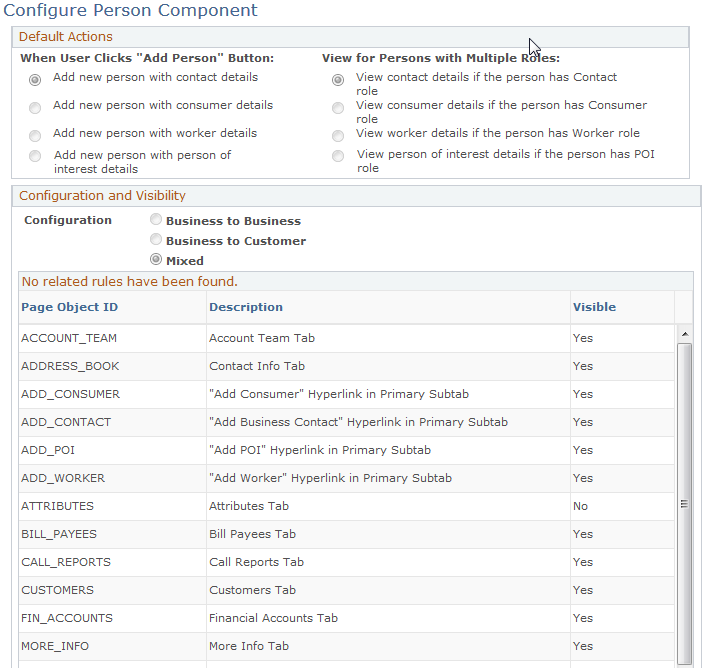Screen dimensions: 702x668
Task: Click '"Add Worker" Hyperlink in Primary Subtab' description
Action: 330,478
